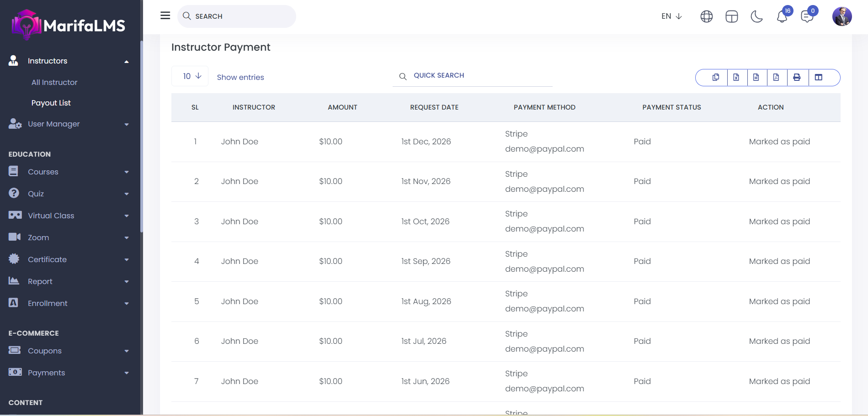Click the copy table data icon
This screenshot has height=416, width=868.
[x=715, y=78]
